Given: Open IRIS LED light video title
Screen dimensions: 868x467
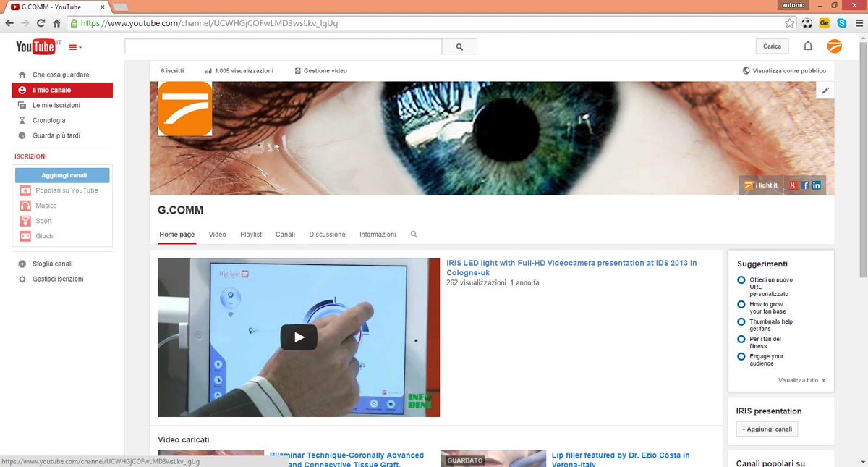Looking at the screenshot, I should pos(571,268).
